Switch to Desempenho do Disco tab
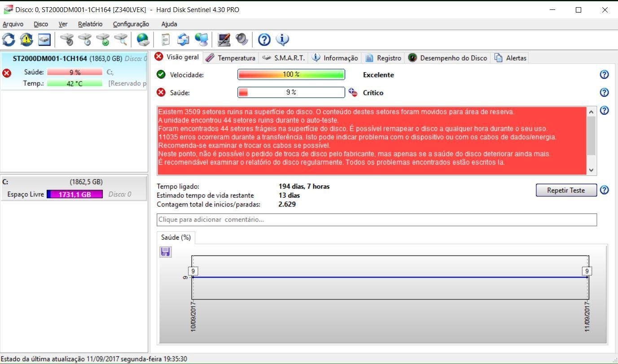618x364 pixels. tap(448, 58)
